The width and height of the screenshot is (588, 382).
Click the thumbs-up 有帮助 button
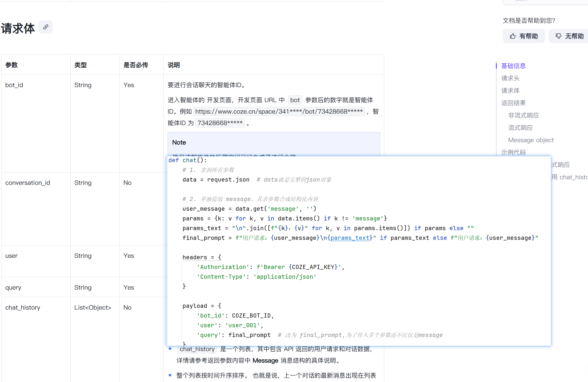tap(523, 36)
